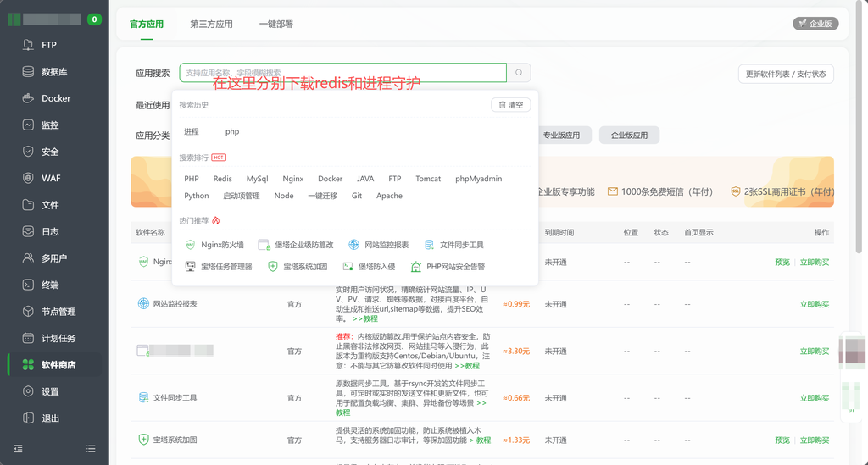Select Nginx防火墙 in hot recommendations
868x465 pixels.
pyautogui.click(x=214, y=245)
